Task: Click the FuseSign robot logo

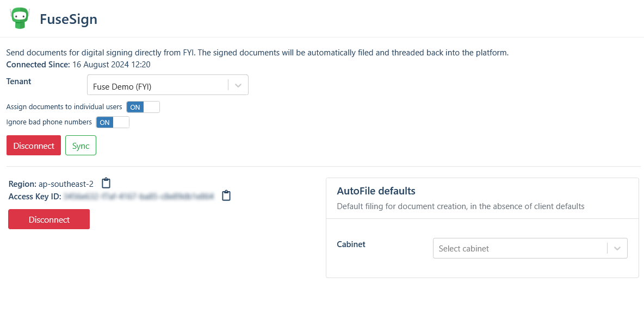Action: [x=20, y=18]
